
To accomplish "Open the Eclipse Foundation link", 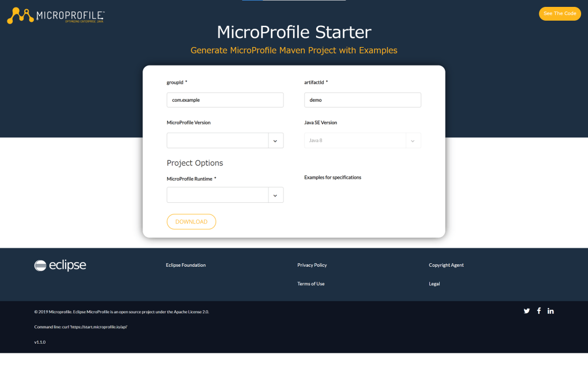I will pyautogui.click(x=186, y=265).
